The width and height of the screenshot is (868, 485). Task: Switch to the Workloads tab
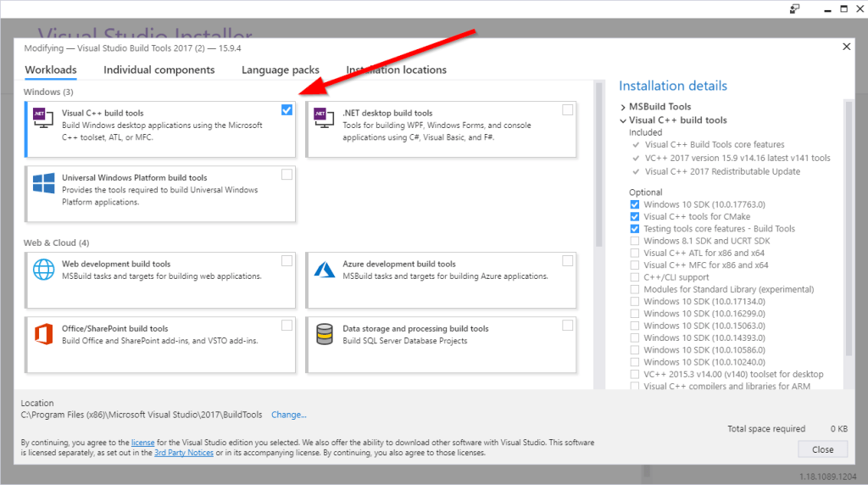[51, 70]
